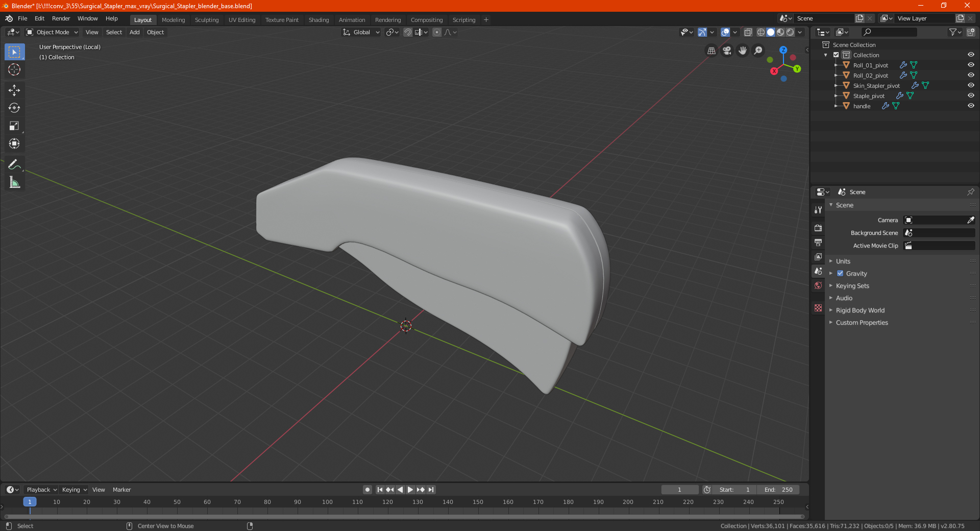Select the Select Box tool

click(x=14, y=52)
